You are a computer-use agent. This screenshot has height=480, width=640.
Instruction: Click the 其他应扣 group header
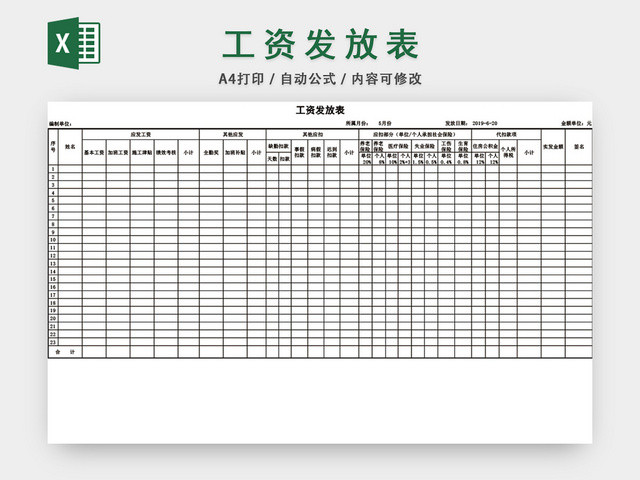pos(313,134)
